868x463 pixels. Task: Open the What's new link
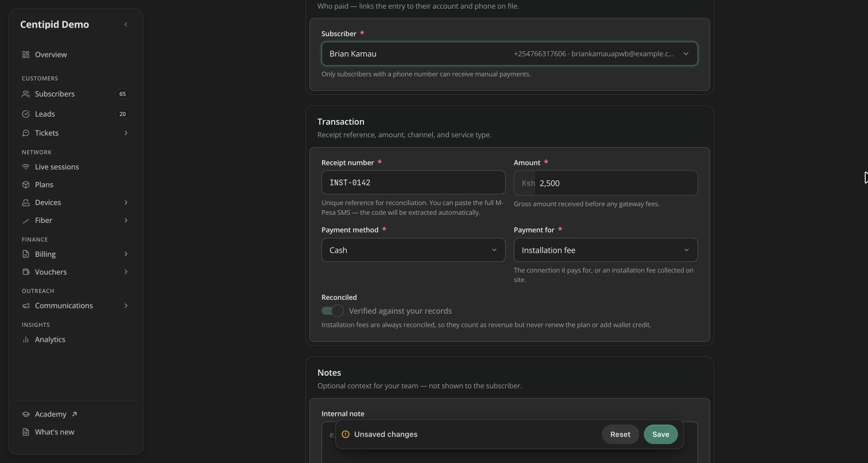coord(76,432)
